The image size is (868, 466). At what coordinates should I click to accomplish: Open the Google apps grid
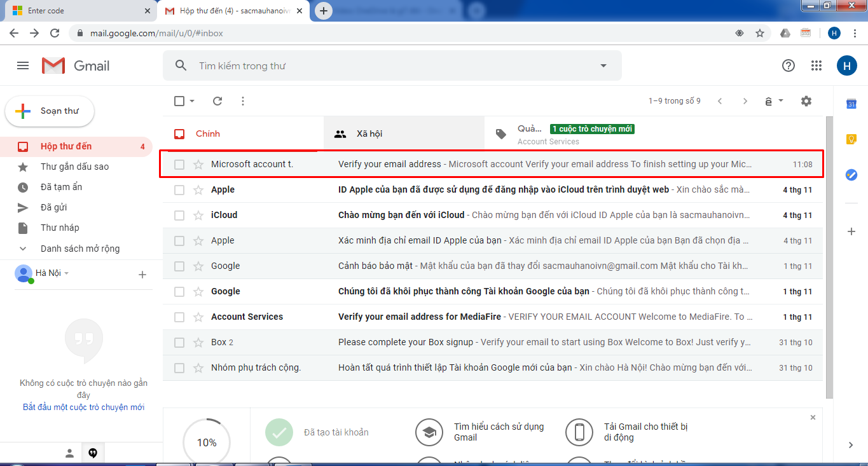point(816,65)
